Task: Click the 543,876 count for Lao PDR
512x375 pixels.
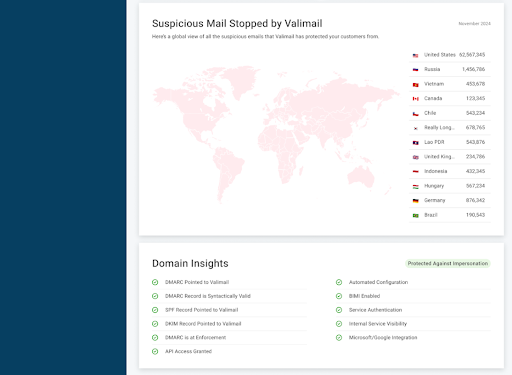Action: tap(475, 142)
